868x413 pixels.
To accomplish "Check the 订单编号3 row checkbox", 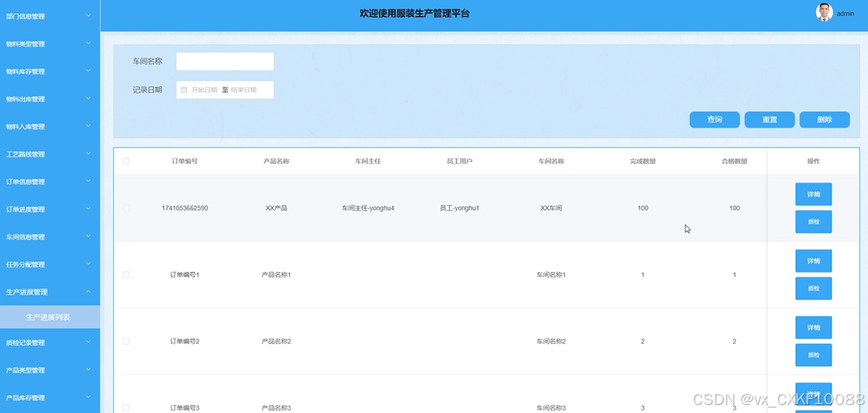I will tap(126, 408).
